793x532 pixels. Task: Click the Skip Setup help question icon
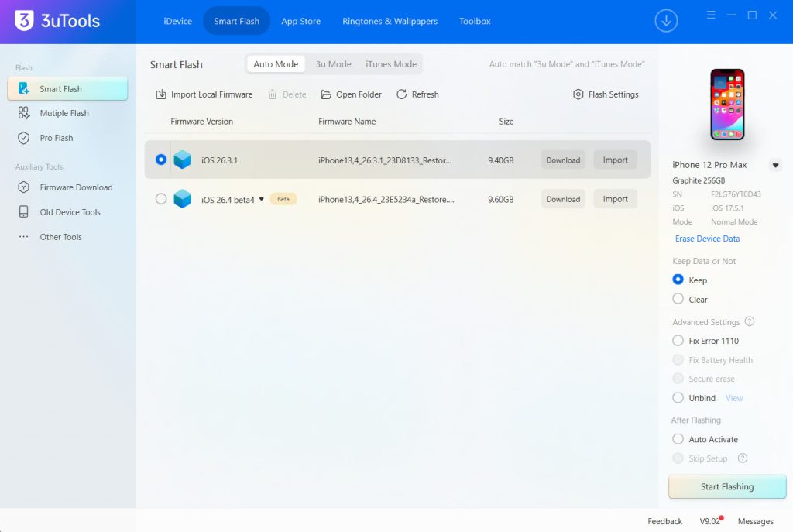coord(743,458)
